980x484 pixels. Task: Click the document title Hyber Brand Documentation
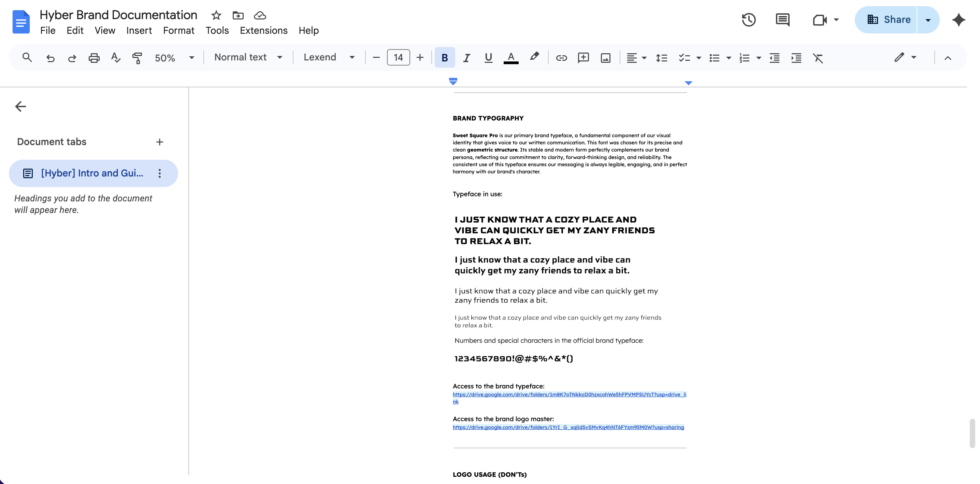click(118, 15)
